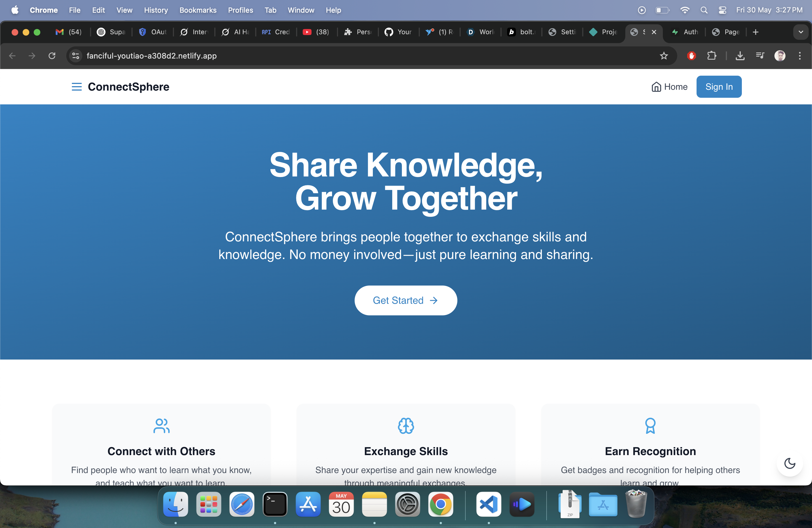Open the Chrome profile avatar

780,56
